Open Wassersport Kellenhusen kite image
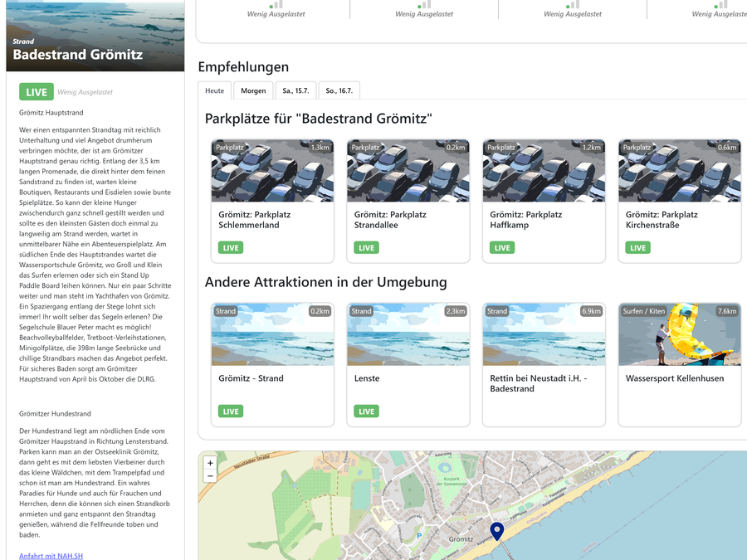Image resolution: width=747 pixels, height=560 pixels. 680,335
